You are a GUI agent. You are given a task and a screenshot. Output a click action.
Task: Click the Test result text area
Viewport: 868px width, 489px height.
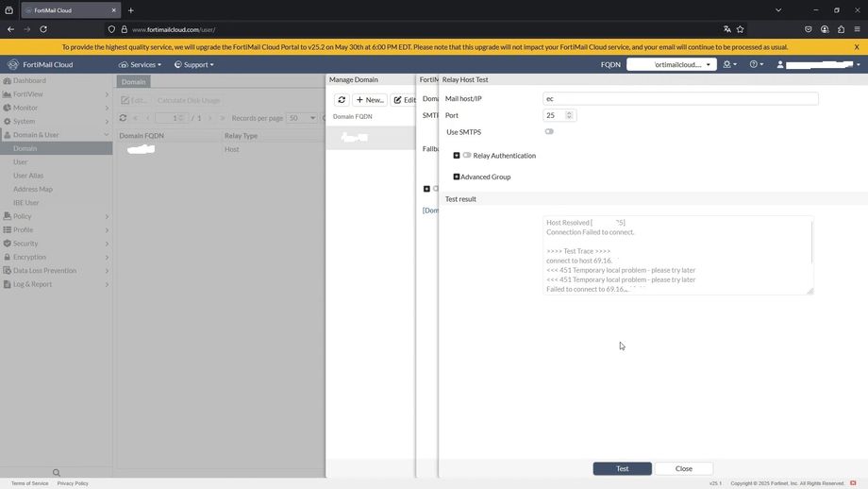click(677, 255)
